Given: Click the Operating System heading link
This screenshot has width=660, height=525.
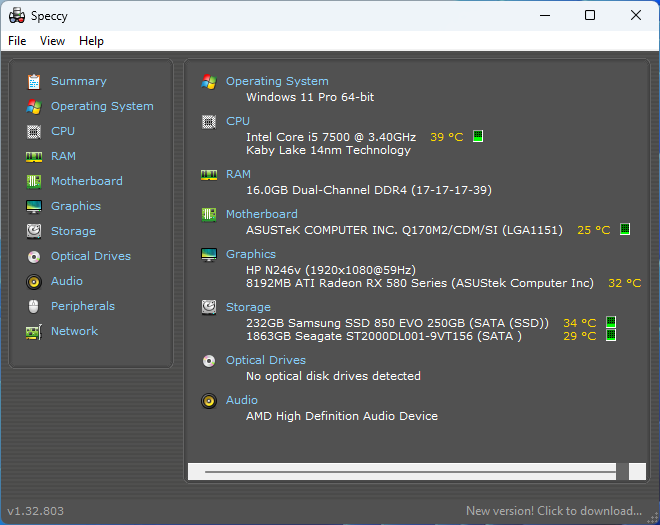Looking at the screenshot, I should (x=276, y=81).
